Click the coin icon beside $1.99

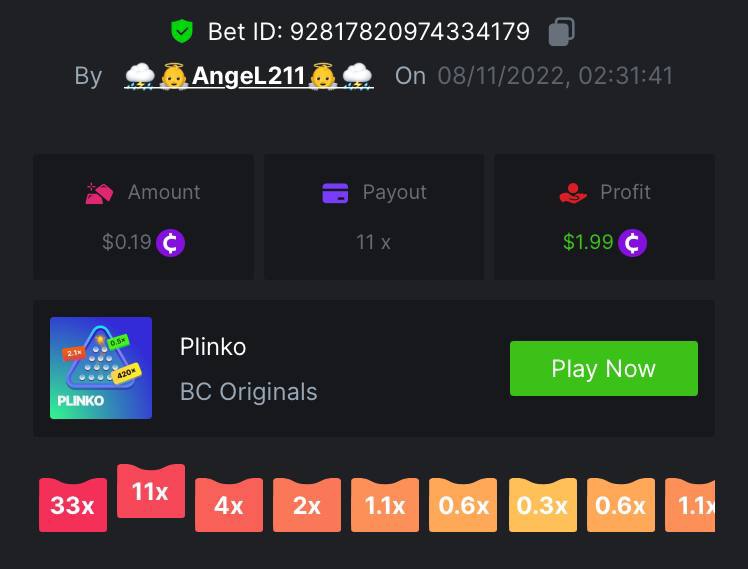coord(632,243)
